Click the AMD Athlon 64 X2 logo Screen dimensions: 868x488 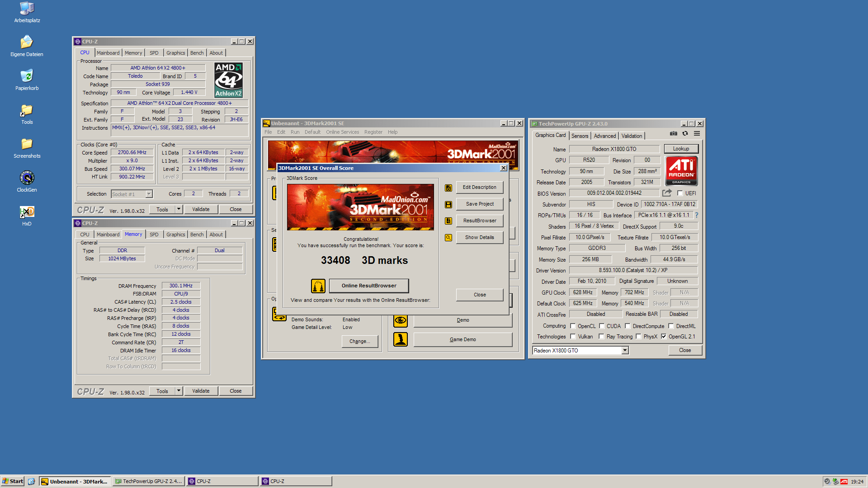(229, 80)
